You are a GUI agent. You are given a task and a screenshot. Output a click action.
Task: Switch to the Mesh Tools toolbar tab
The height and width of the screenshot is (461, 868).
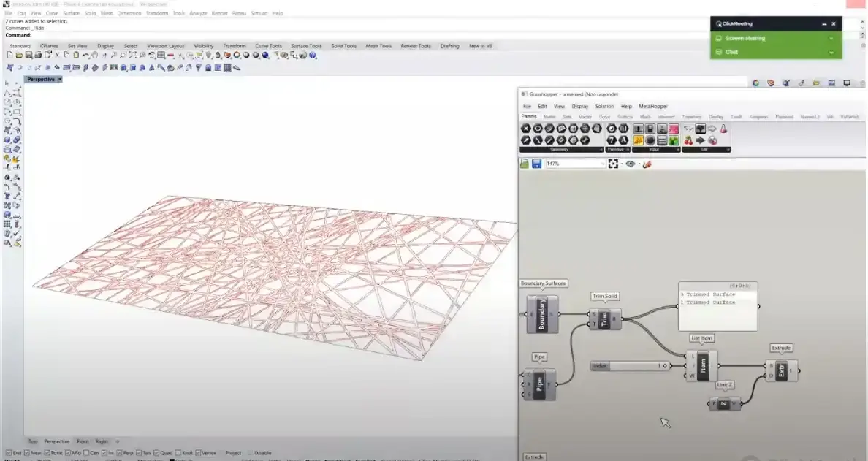378,46
